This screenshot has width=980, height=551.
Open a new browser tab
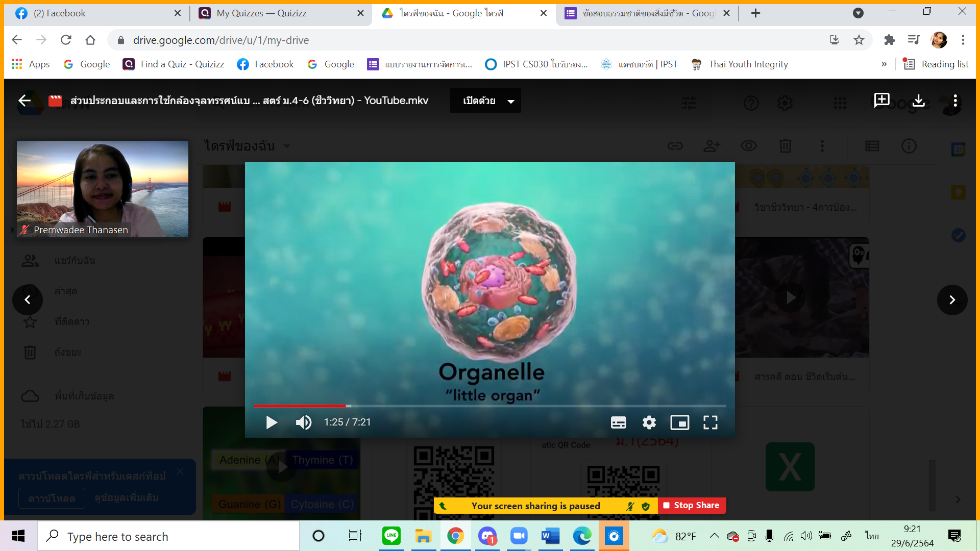click(x=756, y=13)
